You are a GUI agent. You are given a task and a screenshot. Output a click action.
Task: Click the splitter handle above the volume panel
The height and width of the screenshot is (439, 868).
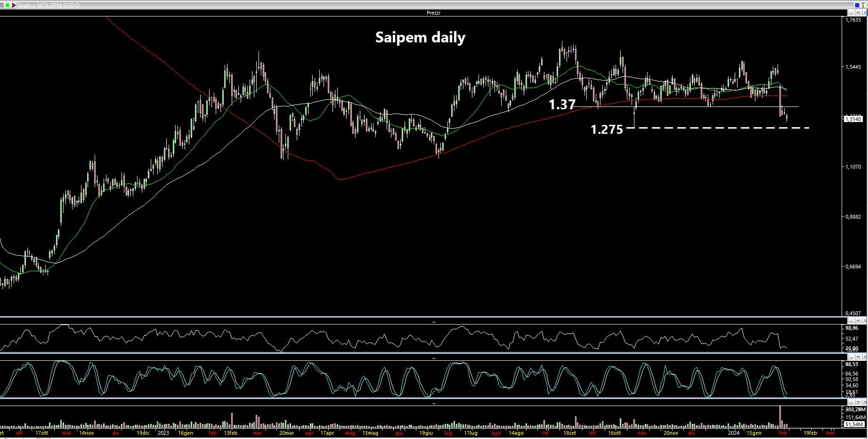pos(433,403)
